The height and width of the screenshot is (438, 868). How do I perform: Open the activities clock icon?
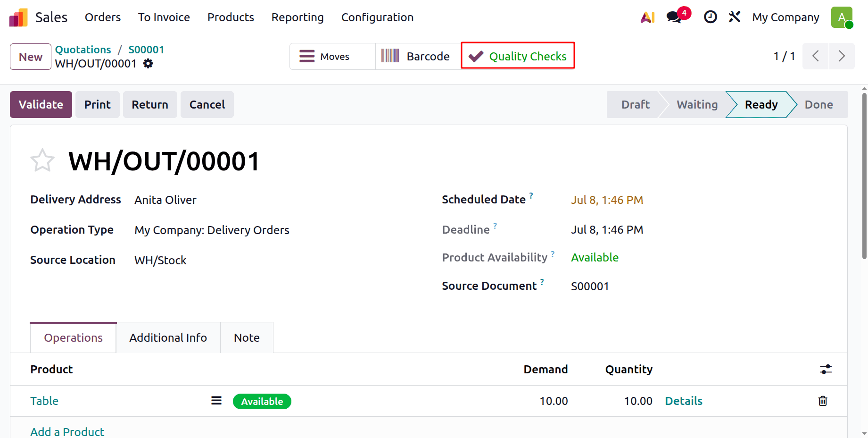pos(710,17)
